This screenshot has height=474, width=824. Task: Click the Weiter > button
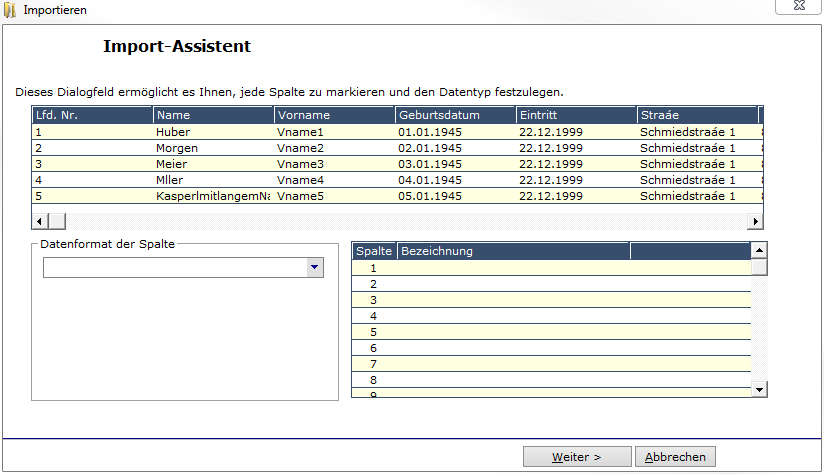[577, 457]
